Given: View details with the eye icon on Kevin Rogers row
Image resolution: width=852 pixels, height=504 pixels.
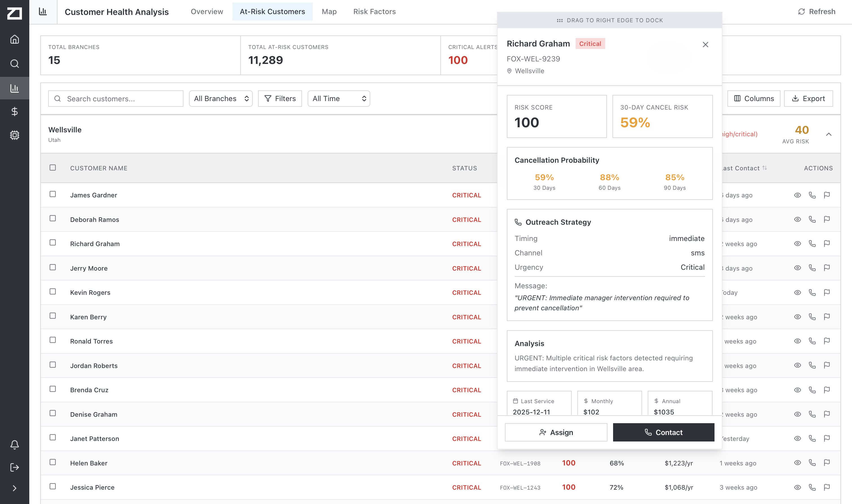Looking at the screenshot, I should point(798,293).
